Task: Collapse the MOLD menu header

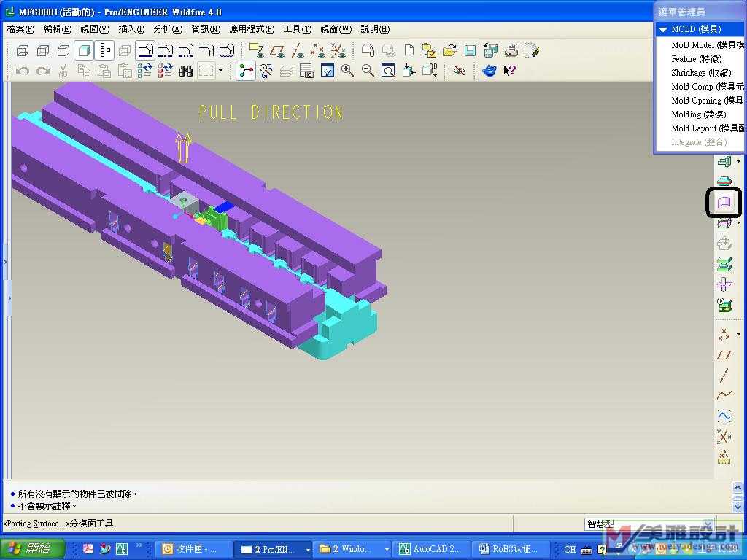Action: coord(662,29)
